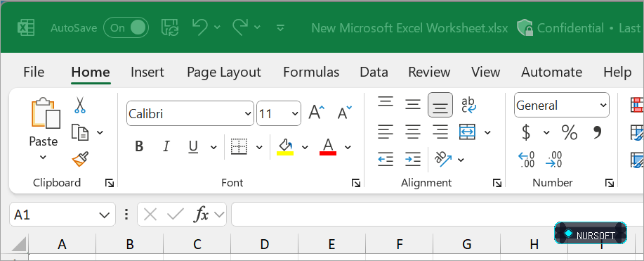
Task: Open the Underline style dropdown
Action: tap(213, 146)
